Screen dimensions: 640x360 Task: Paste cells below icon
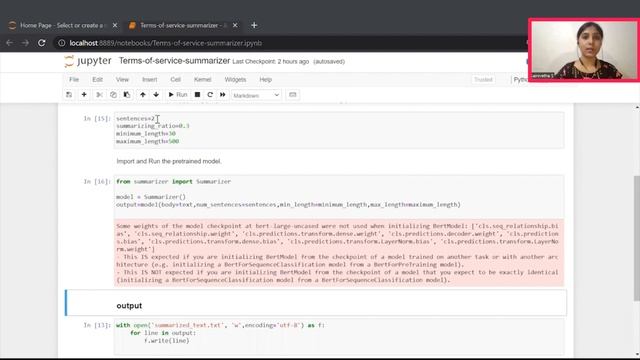[127, 95]
